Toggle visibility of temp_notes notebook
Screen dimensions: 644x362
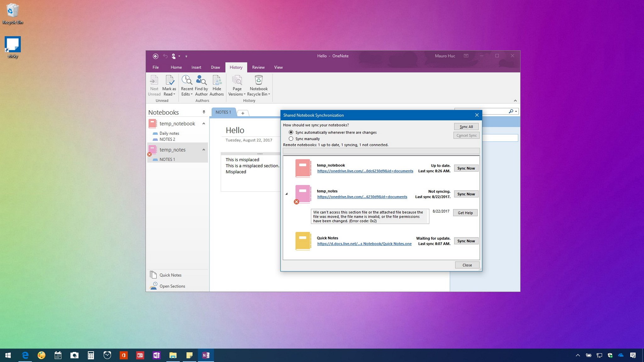[204, 149]
